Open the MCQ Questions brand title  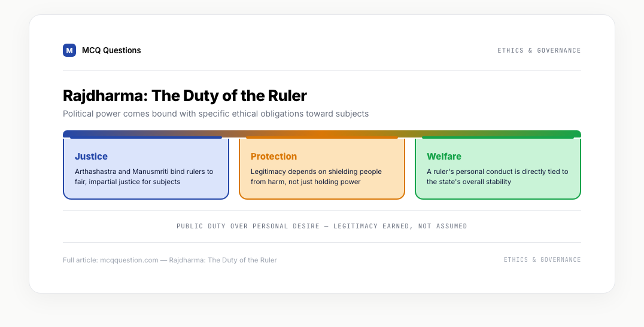[x=111, y=50]
